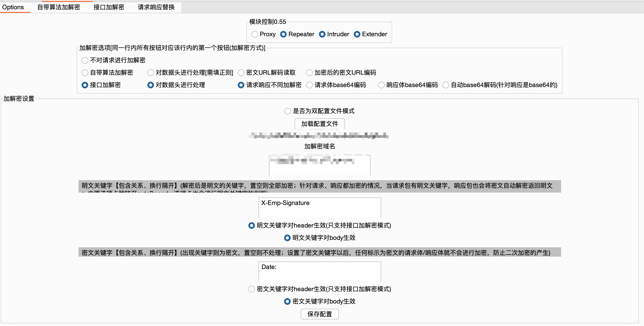This screenshot has height=326, width=644.
Task: Enable 自动base64解码 option
Action: (x=446, y=85)
